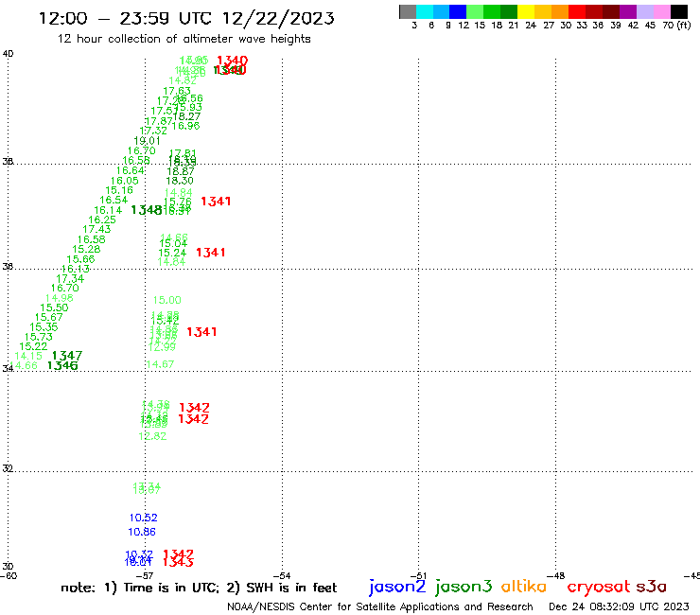Select the -54 longitude axis label
This screenshot has height=615, width=700.
282,576
